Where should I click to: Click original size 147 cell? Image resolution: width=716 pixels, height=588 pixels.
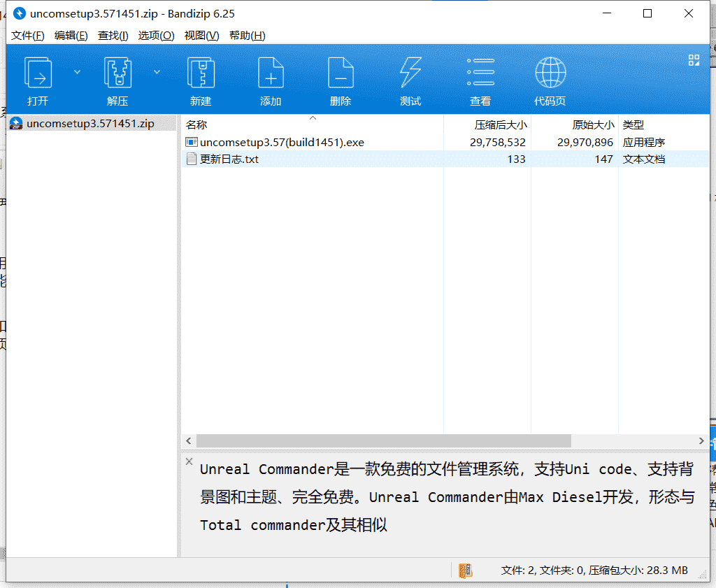[x=603, y=159]
